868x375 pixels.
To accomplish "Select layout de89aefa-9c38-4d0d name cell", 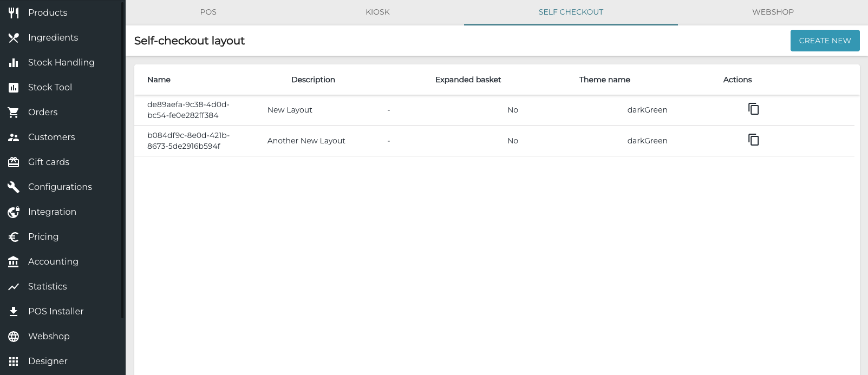I will pos(188,110).
